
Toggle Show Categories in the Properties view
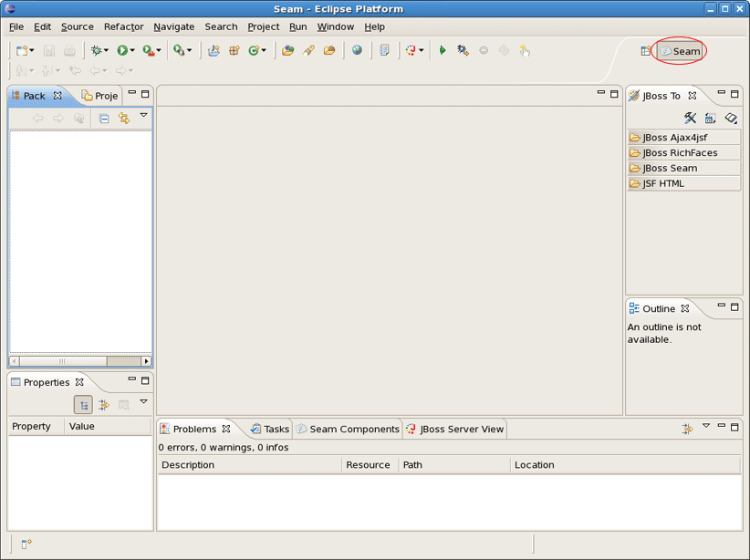tap(83, 405)
